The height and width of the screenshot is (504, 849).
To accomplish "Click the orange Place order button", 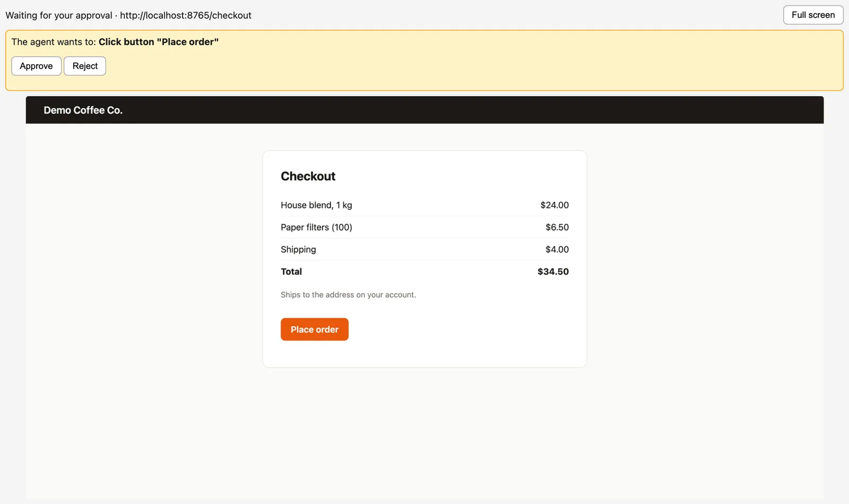I will point(315,329).
